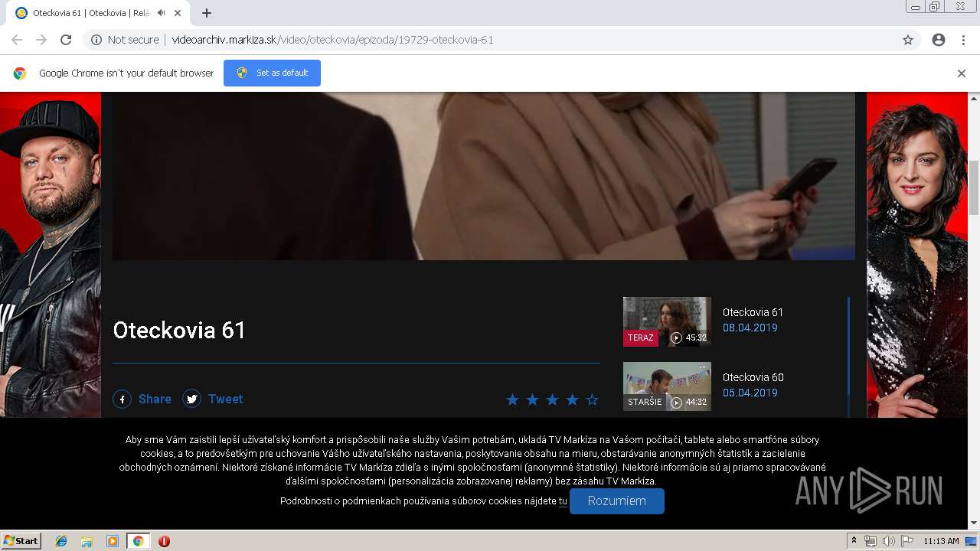Open the volume control tray icon
The height and width of the screenshot is (551, 980).
888,541
